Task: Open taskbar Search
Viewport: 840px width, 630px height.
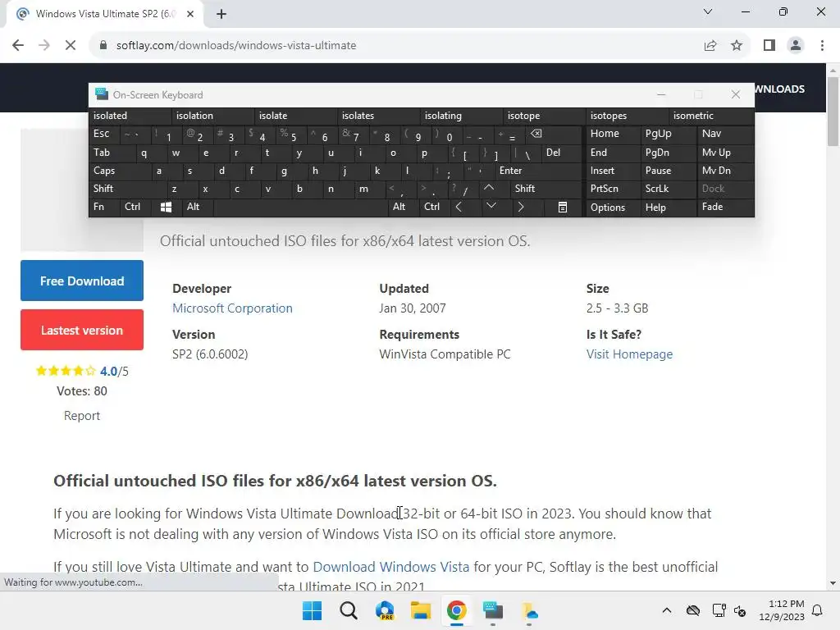Action: point(348,610)
